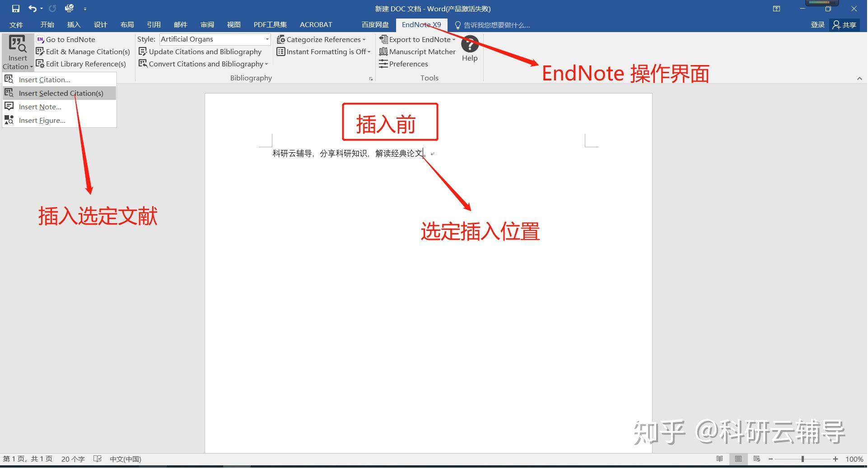
Task: Click the zoom out minus button
Action: 770,459
